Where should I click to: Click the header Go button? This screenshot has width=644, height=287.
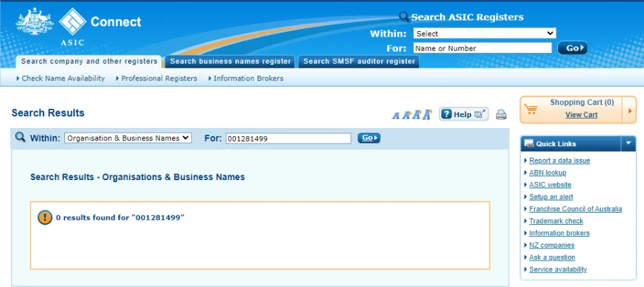click(x=572, y=48)
